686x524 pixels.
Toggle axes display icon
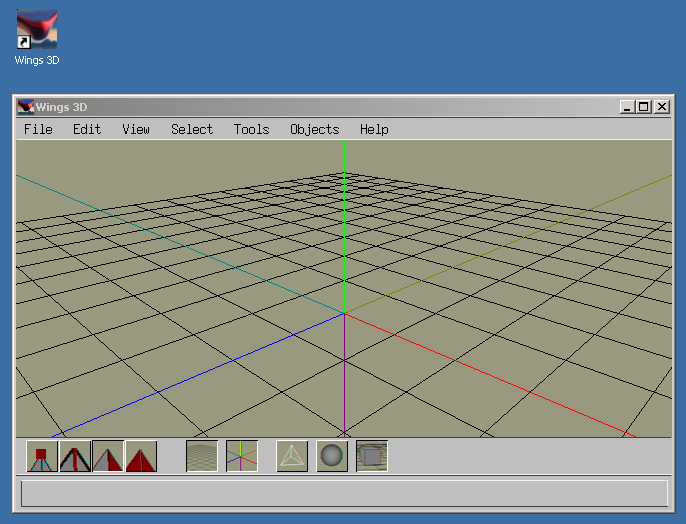(x=242, y=456)
